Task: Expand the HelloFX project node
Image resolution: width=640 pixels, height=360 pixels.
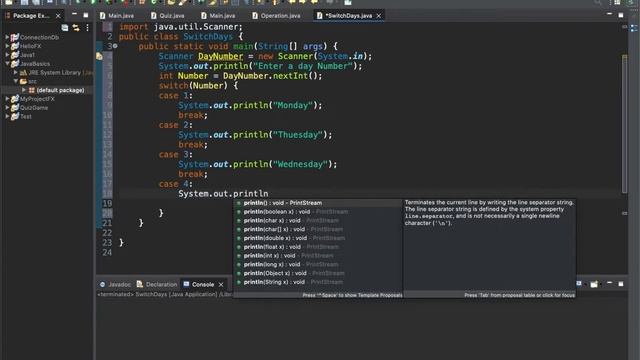Action: coord(7,46)
